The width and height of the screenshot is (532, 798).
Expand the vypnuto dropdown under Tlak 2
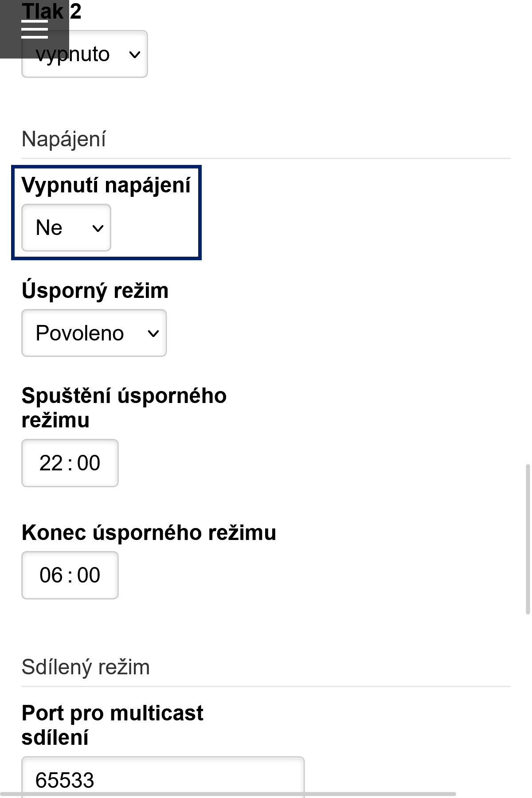[x=84, y=53]
